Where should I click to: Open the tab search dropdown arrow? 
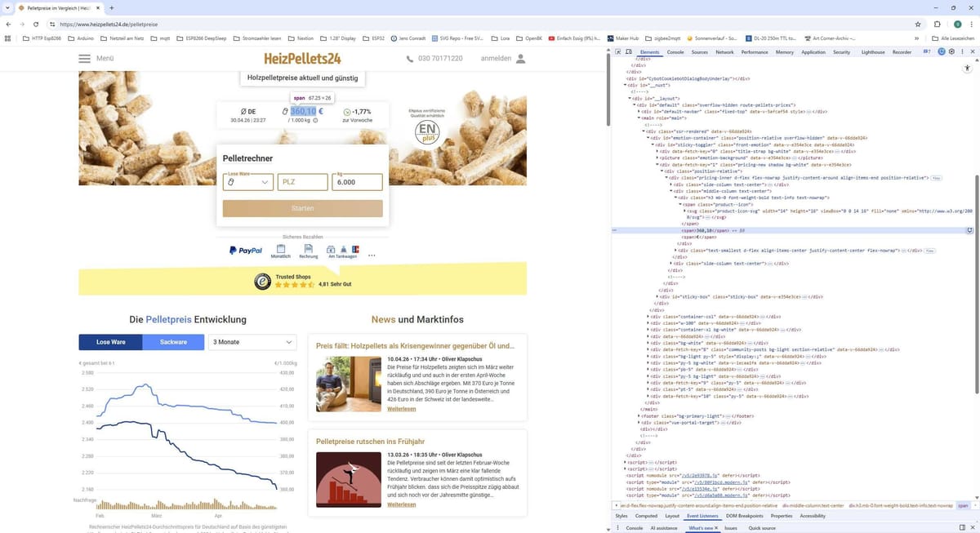point(7,7)
